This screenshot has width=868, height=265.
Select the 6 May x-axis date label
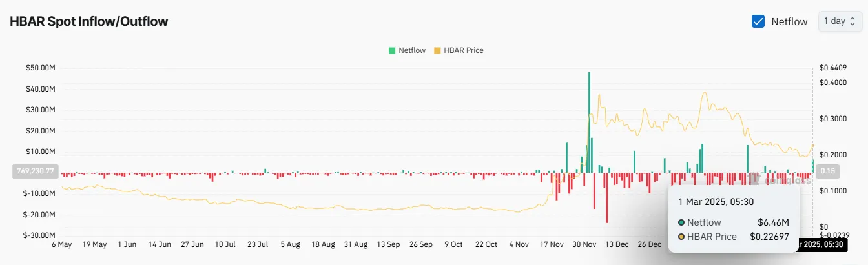[61, 245]
